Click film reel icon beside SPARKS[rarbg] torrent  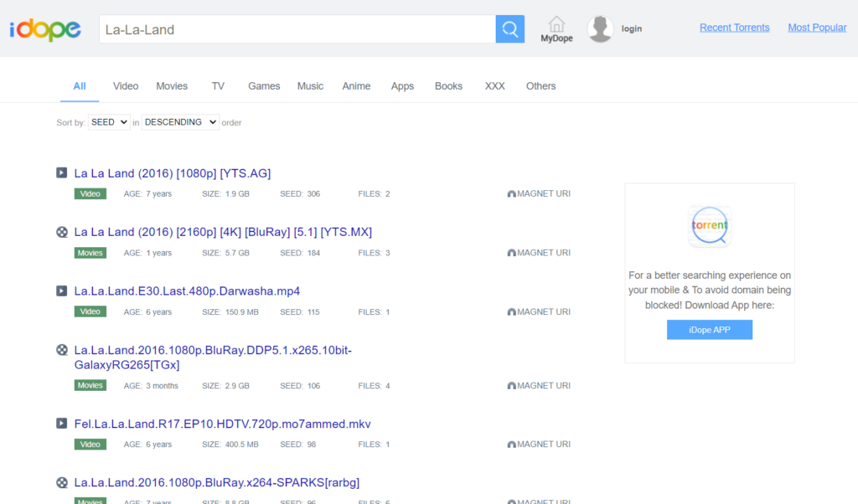tap(62, 483)
